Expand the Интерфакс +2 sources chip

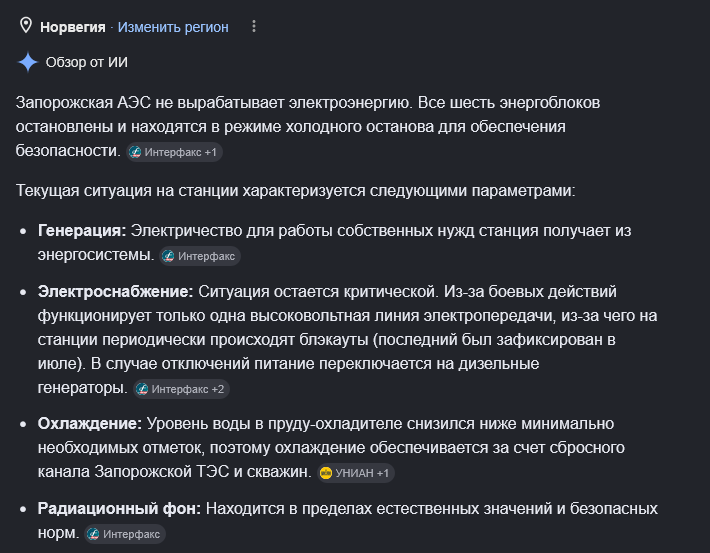[181, 389]
